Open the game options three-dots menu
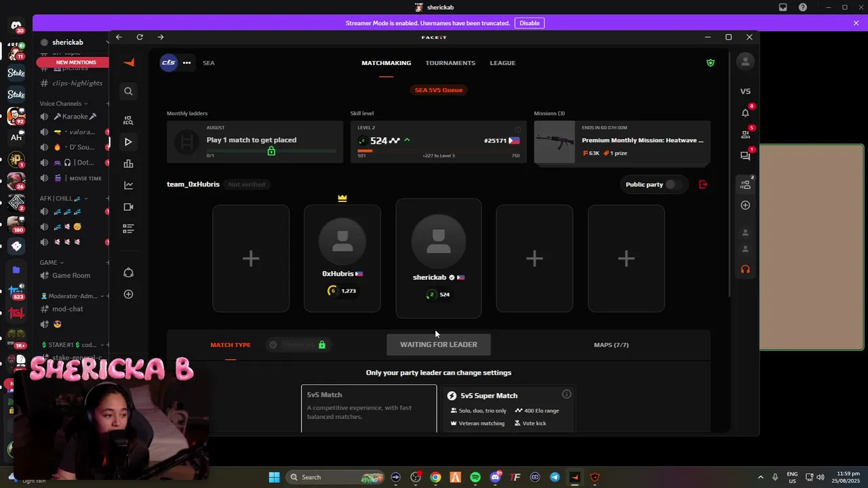The width and height of the screenshot is (868, 488). point(186,62)
